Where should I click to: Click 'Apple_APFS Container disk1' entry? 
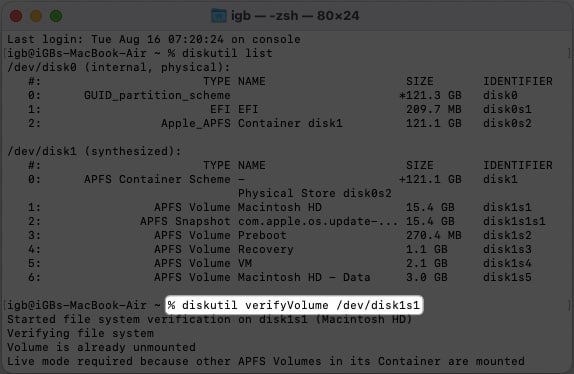(x=252, y=123)
